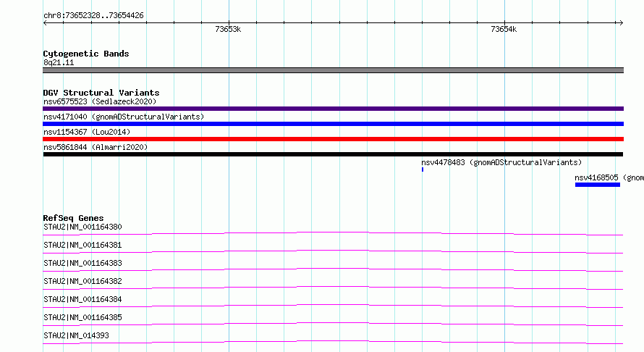Image resolution: width=644 pixels, height=352 pixels.
Task: Click the gray 8q21.11 cytogenetic band
Action: point(333,70)
